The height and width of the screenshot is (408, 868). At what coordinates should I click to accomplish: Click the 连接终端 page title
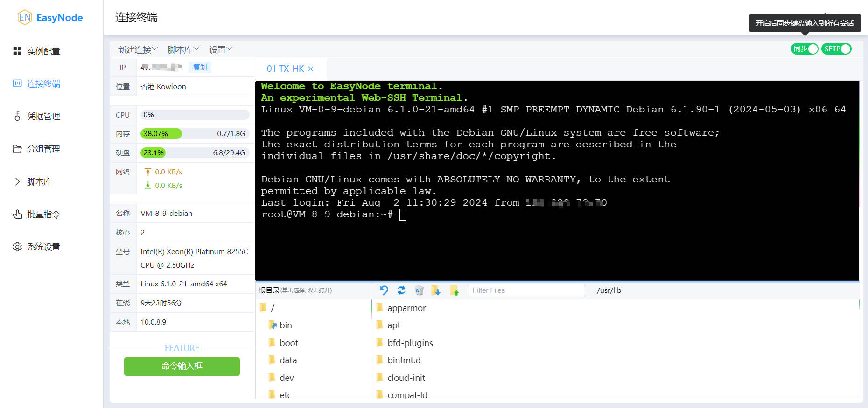(x=136, y=18)
